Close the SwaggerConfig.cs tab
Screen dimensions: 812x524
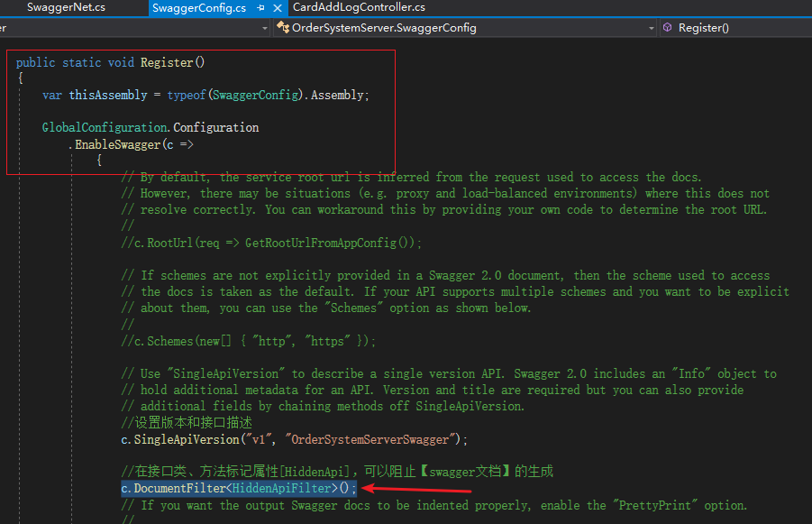(279, 8)
